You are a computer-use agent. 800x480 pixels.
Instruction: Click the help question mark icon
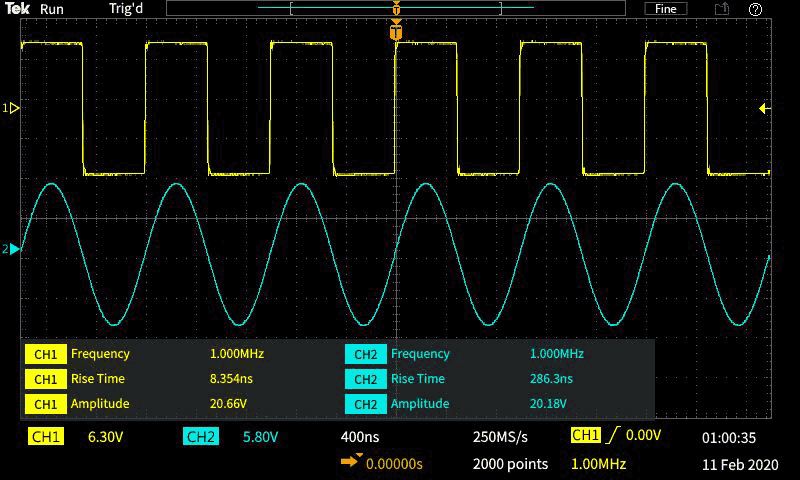(755, 9)
